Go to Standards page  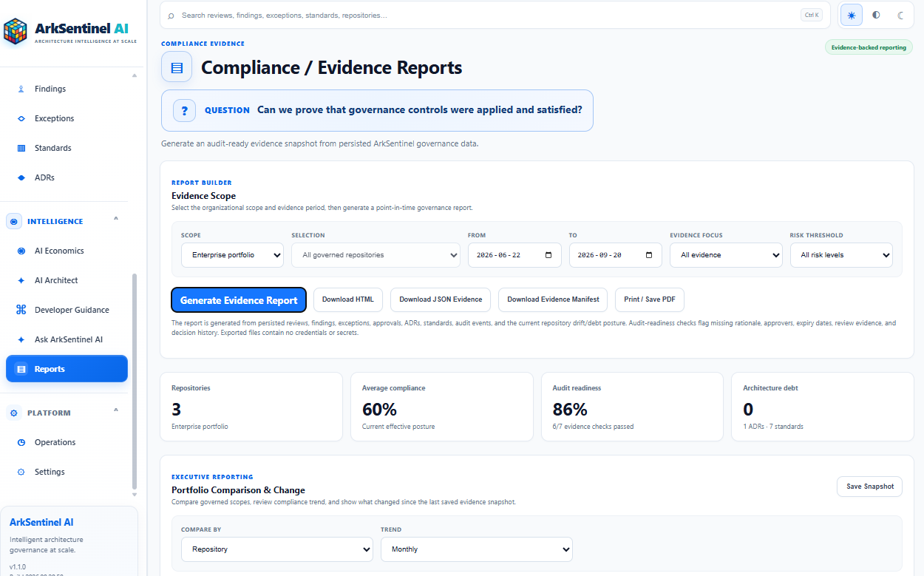pyautogui.click(x=67, y=148)
